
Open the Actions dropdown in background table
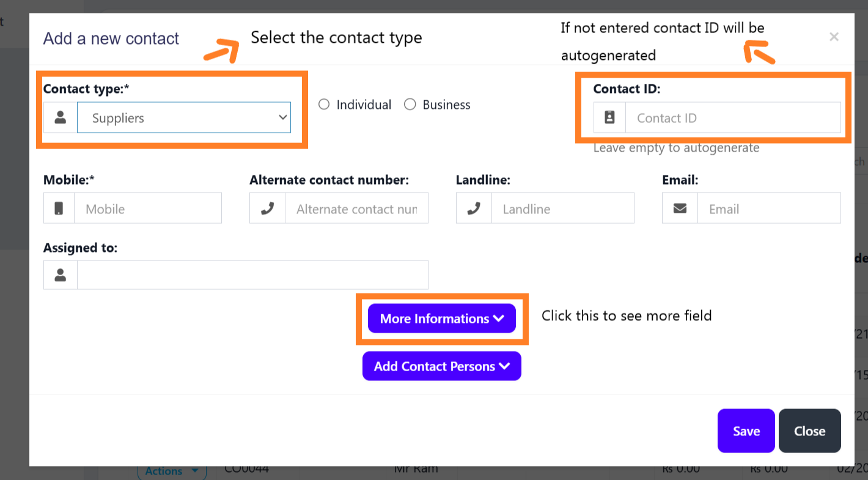click(x=172, y=471)
